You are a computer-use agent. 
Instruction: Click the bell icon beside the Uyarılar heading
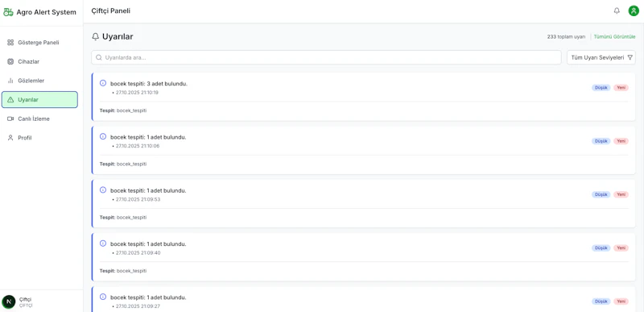pos(95,36)
